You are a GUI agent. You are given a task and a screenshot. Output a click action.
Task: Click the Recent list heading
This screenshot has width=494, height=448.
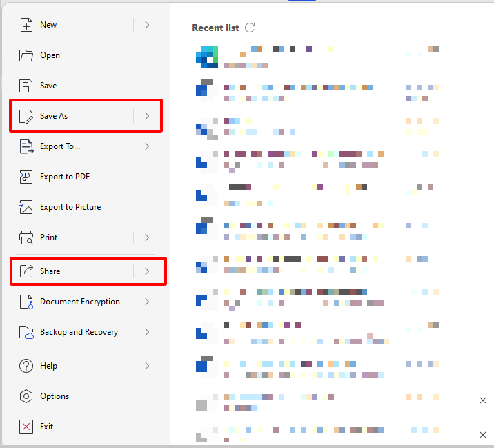215,28
